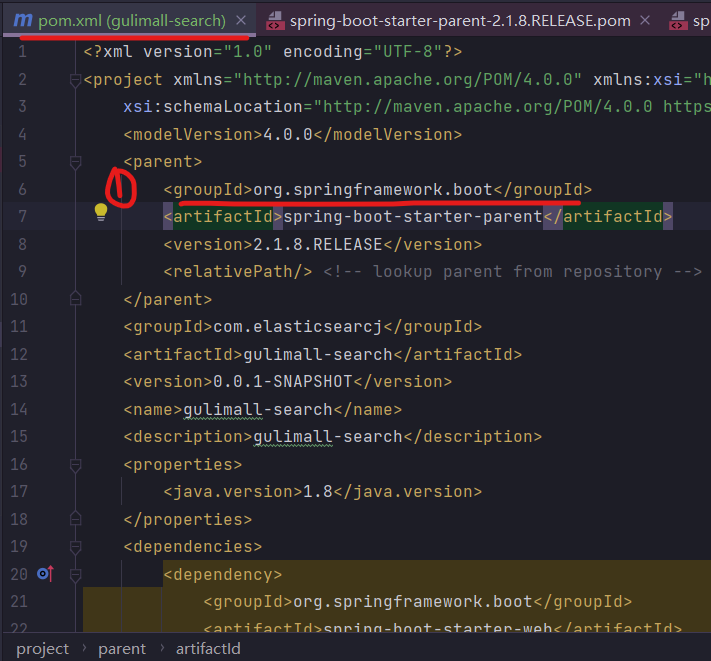711x661 pixels.
Task: Click 'gulimall-search' inside name tag line 14
Action: coord(258,410)
